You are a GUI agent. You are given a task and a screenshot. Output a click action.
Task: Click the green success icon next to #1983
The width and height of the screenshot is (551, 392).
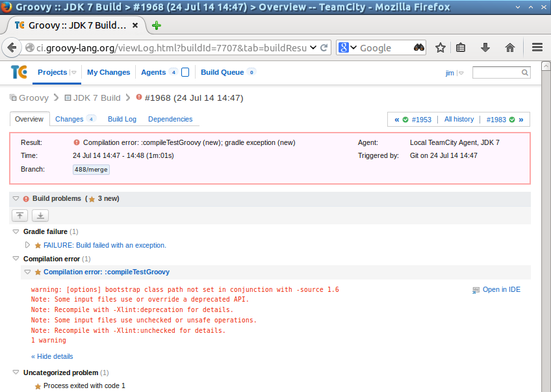click(x=512, y=120)
